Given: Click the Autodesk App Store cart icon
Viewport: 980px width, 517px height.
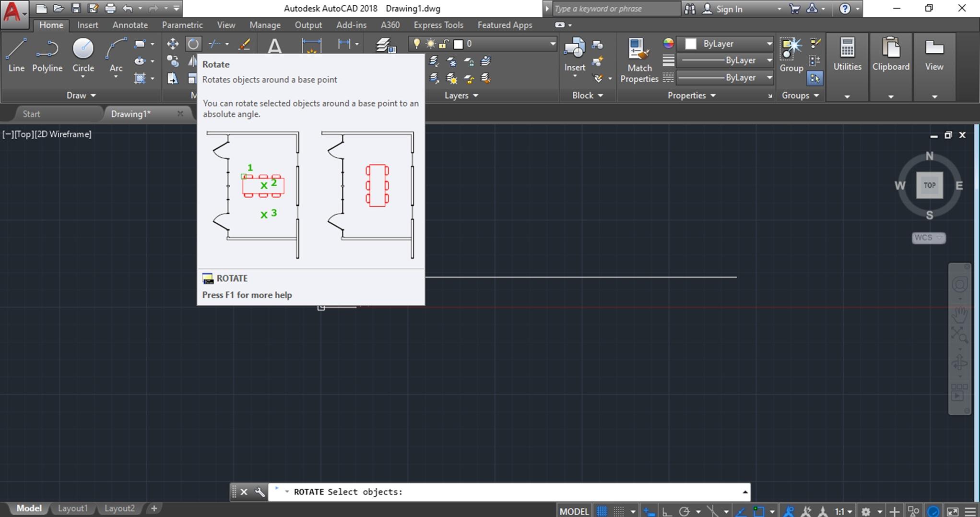Looking at the screenshot, I should point(795,9).
